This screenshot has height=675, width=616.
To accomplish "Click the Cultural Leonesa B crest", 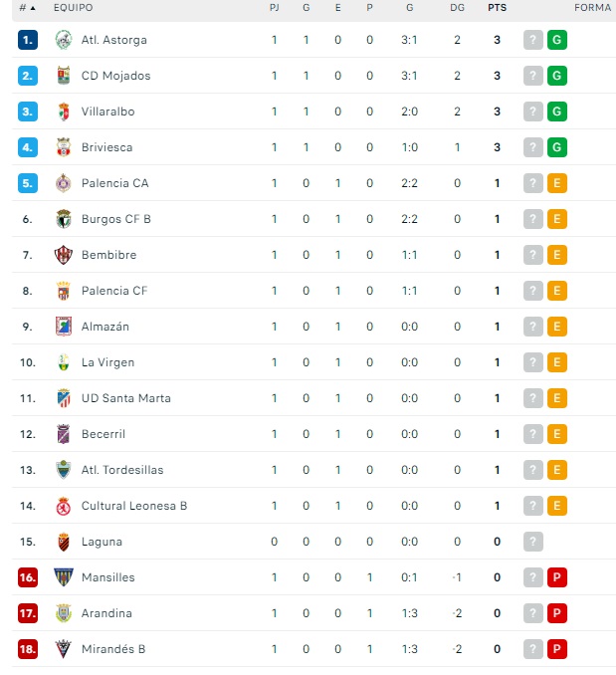I will tap(64, 506).
